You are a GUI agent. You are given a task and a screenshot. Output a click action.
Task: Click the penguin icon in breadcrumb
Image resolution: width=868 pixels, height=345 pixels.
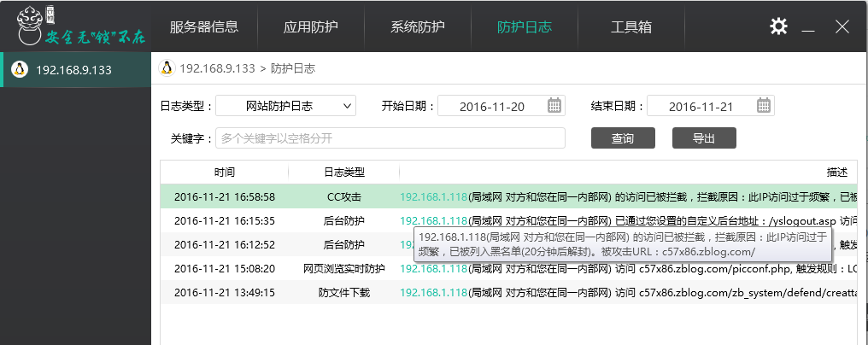[167, 68]
